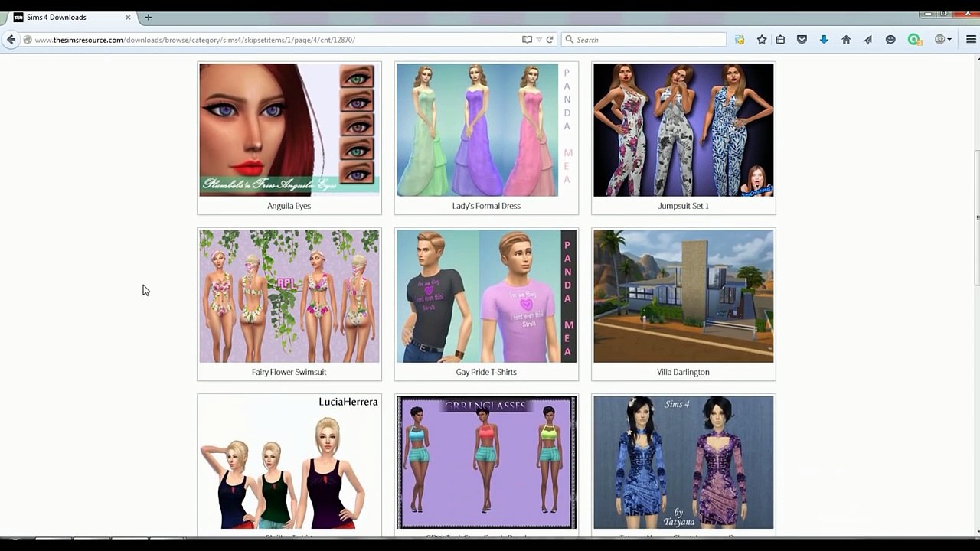Click the site info globe icon
The height and width of the screenshot is (551, 980).
point(28,40)
